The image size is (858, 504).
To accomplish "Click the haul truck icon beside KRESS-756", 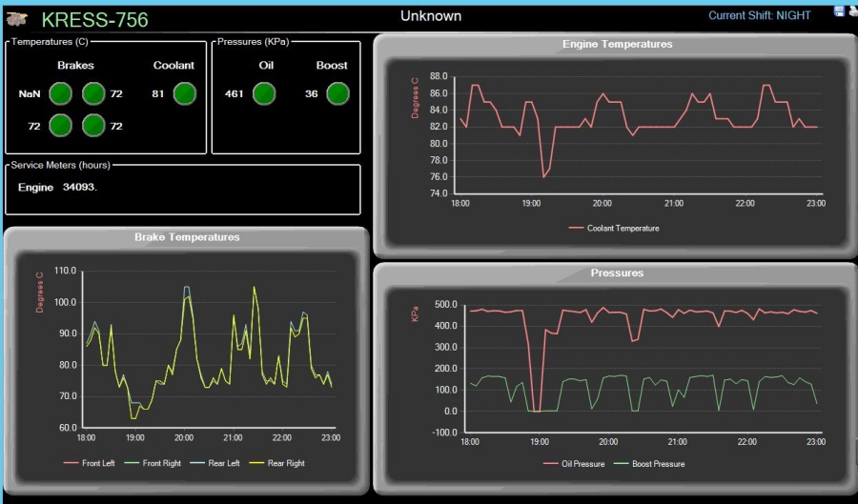I will coord(17,18).
